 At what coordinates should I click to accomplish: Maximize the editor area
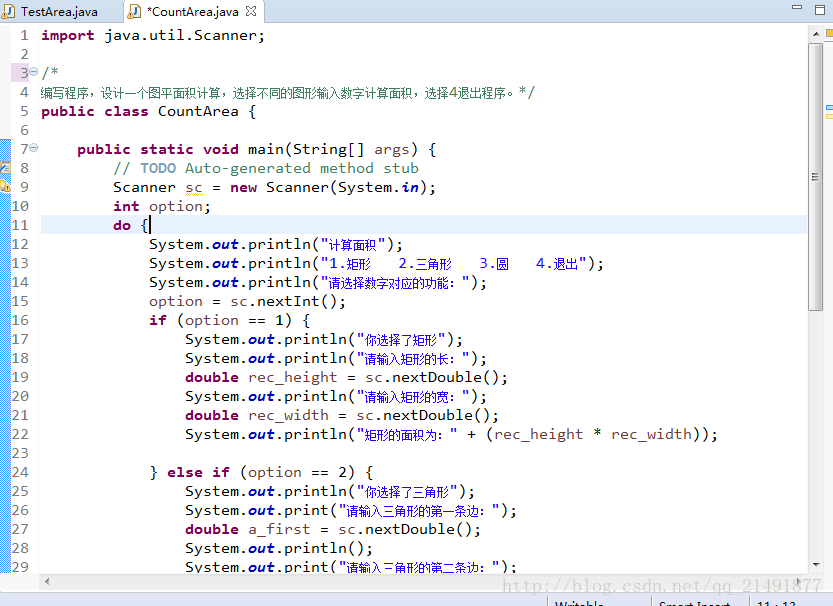[820, 10]
